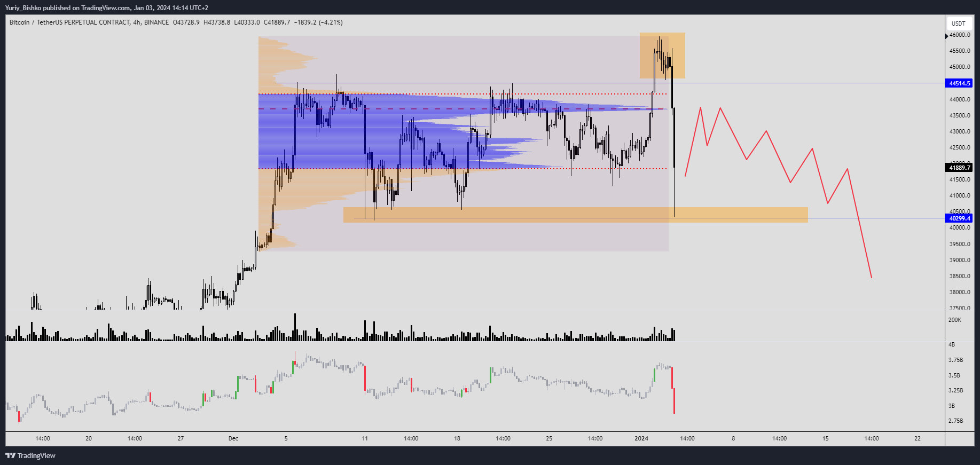Click the 43500.0 price axis tick
This screenshot has height=465, width=980.
tap(960, 116)
